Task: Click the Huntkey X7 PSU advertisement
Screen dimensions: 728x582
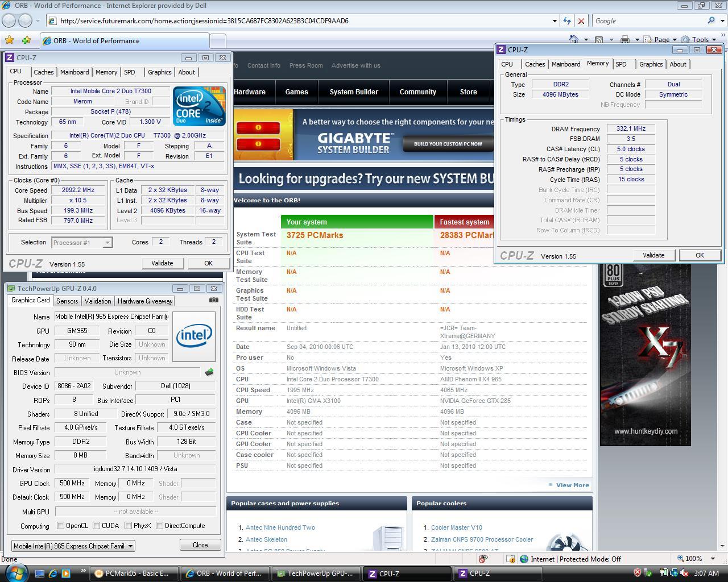Action: (x=645, y=355)
